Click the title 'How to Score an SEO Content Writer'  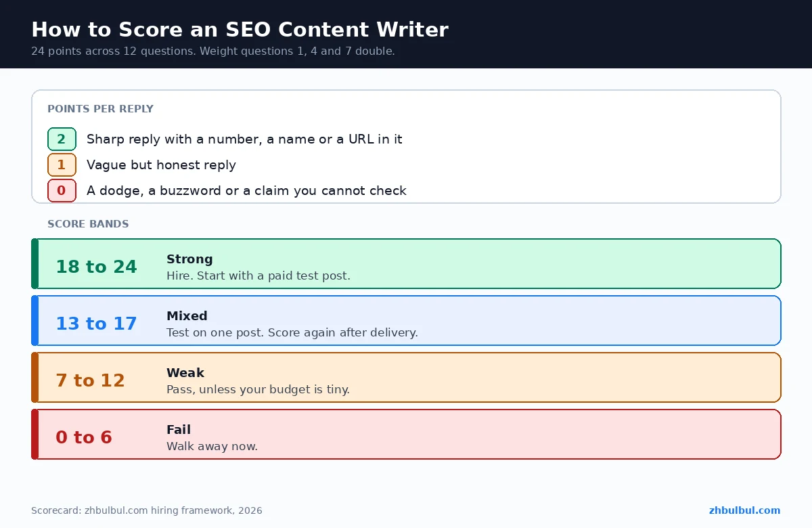point(240,30)
